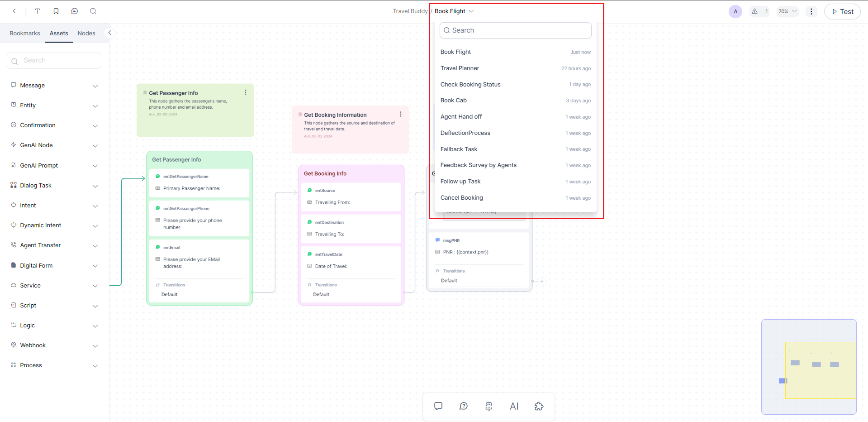Viewport: 868px width, 422px height.
Task: Click the Test button
Action: click(842, 12)
